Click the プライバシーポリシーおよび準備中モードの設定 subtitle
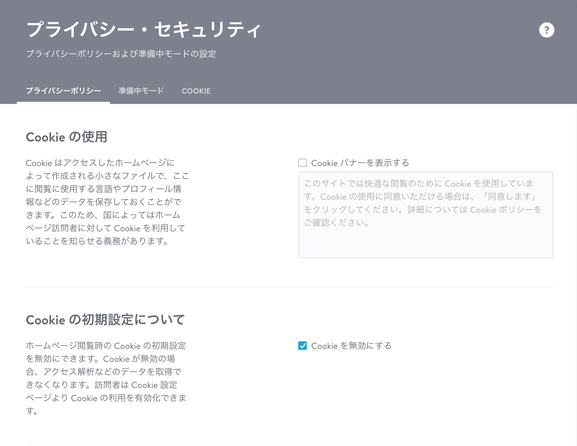 click(x=121, y=54)
